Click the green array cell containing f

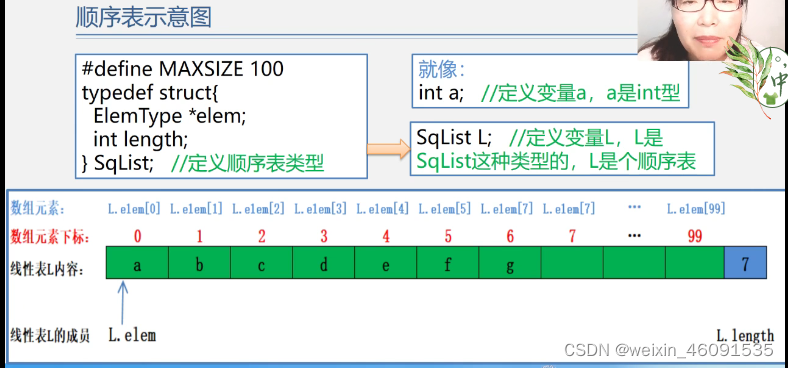click(448, 262)
